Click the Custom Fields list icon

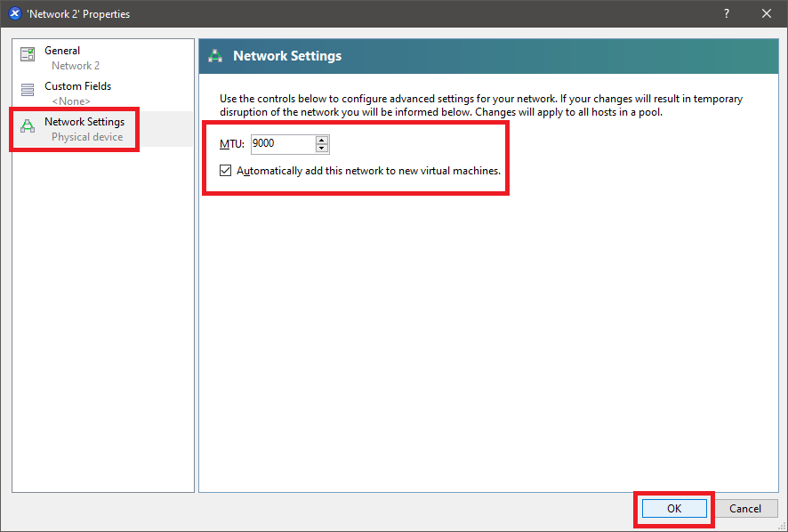point(28,90)
